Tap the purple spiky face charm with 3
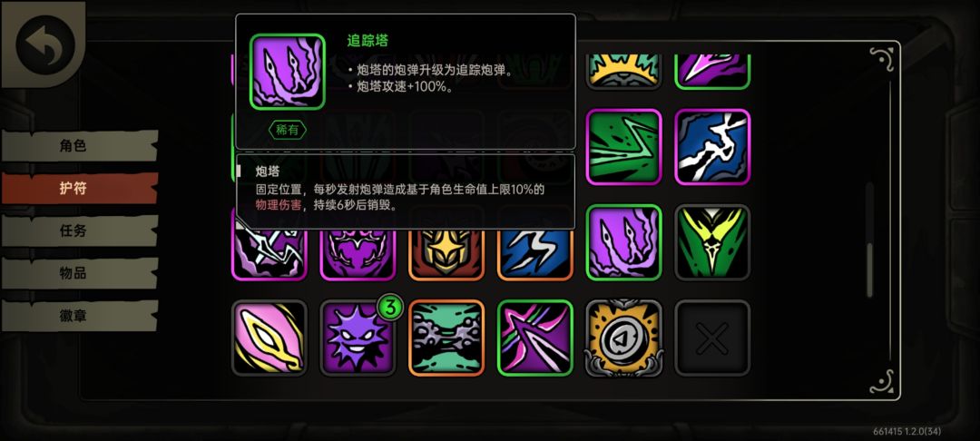This screenshot has width=980, height=441. [358, 338]
